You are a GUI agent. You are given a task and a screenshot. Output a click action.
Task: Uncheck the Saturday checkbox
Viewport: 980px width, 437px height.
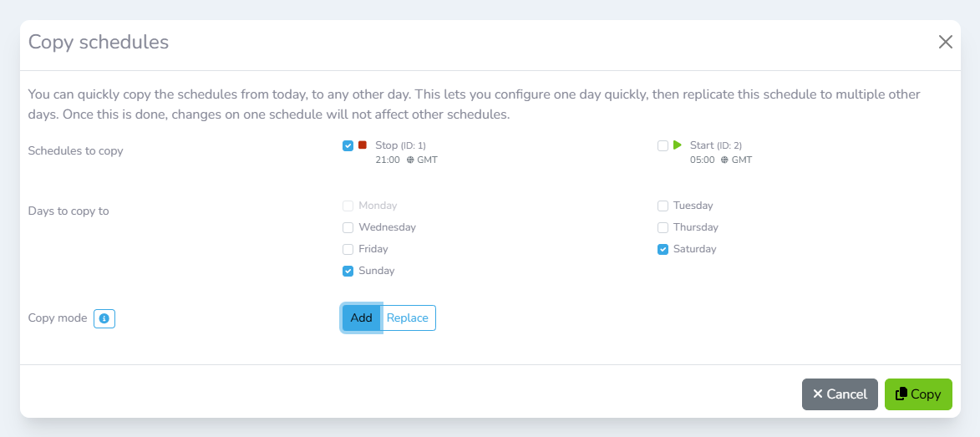coord(663,249)
